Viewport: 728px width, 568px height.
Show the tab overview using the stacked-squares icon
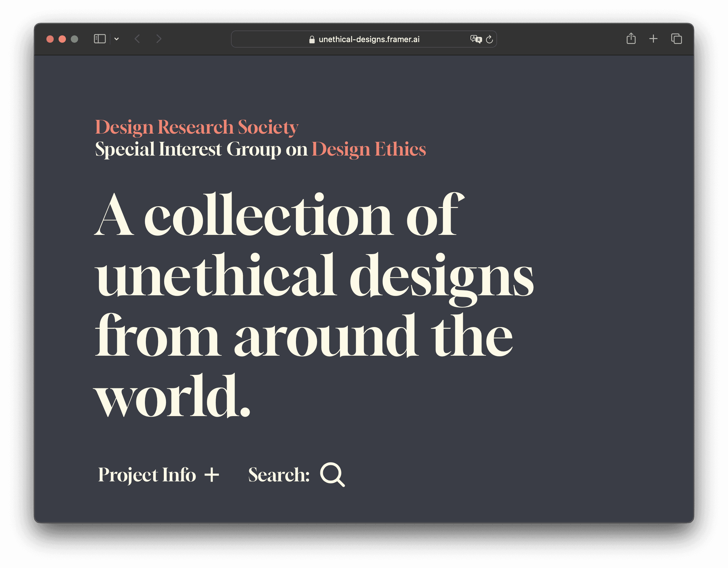point(676,39)
